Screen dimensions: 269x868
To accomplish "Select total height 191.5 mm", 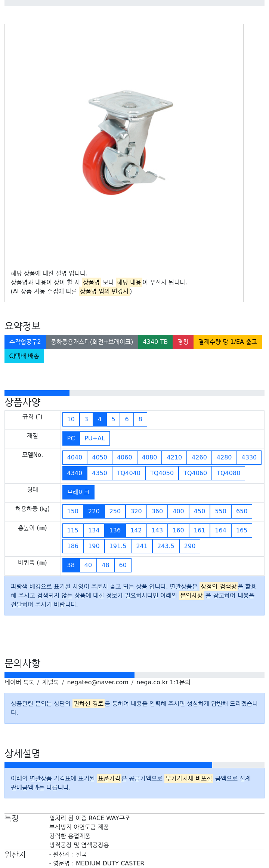I will coord(118,546).
